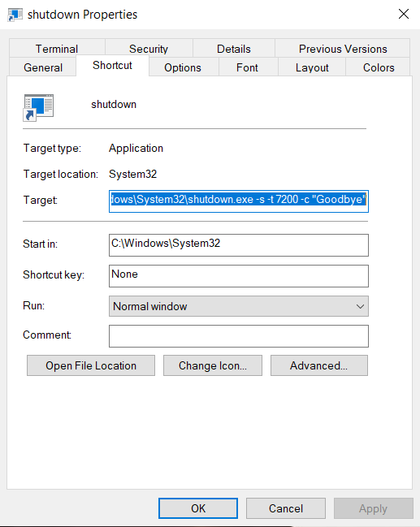Click the Cancel button
Image resolution: width=420 pixels, height=527 pixels.
[286, 508]
